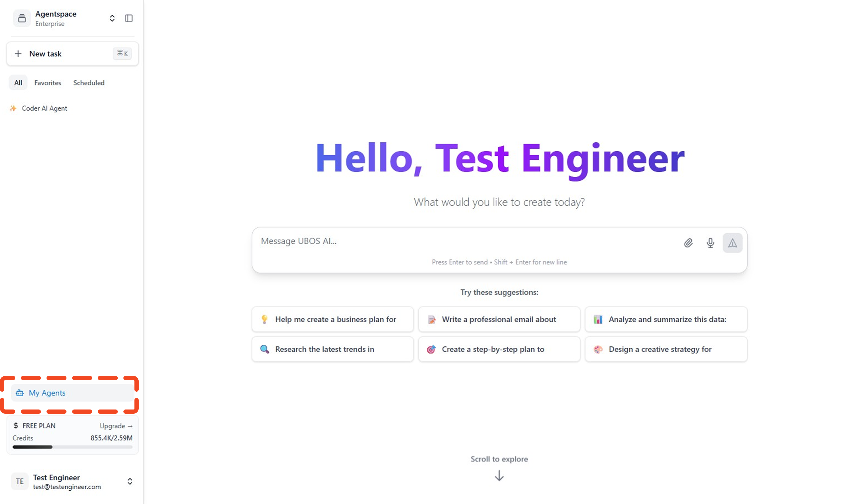Open the Coder AI Agent task
Viewport: 855px width, 504px height.
coord(44,108)
